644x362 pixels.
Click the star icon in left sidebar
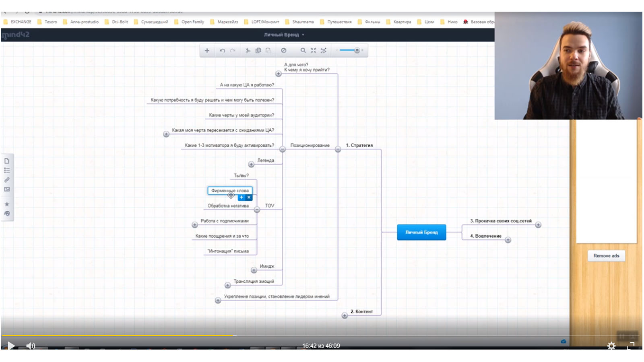click(7, 204)
